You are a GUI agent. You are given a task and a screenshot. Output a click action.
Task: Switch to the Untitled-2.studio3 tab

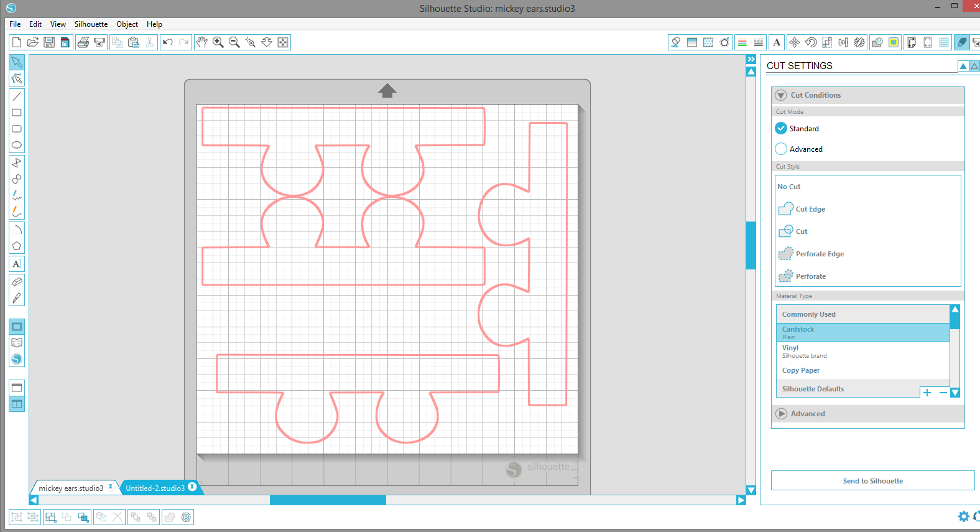pos(155,488)
